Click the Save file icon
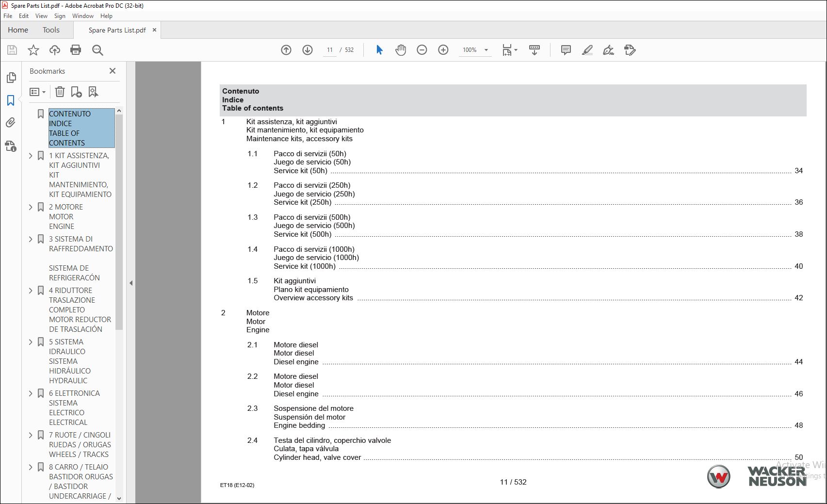Image resolution: width=827 pixels, height=504 pixels. click(x=12, y=50)
